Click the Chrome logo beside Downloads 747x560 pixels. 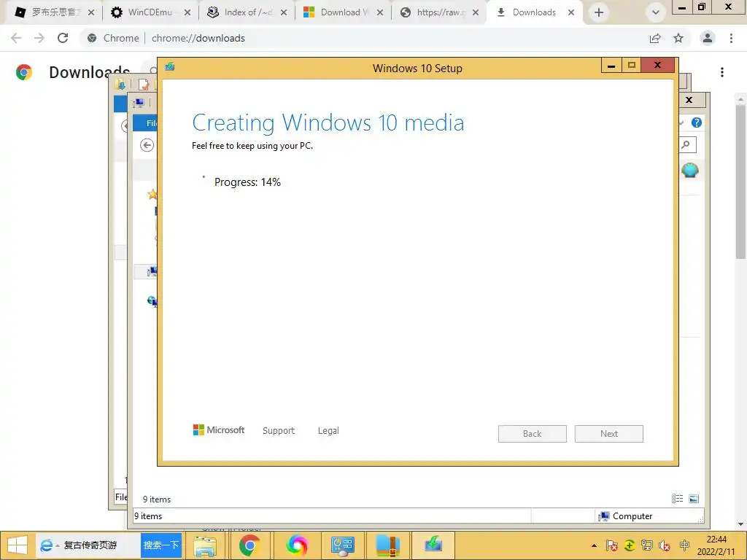[x=24, y=72]
